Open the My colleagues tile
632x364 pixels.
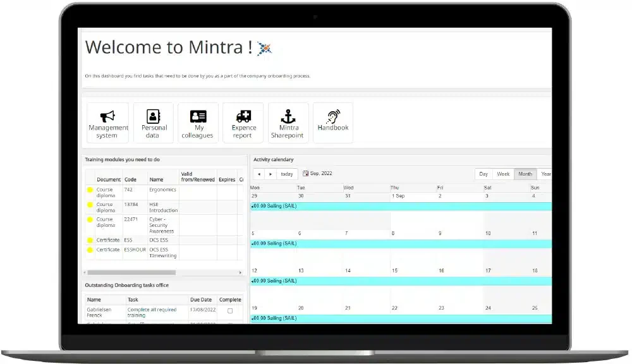tap(198, 123)
